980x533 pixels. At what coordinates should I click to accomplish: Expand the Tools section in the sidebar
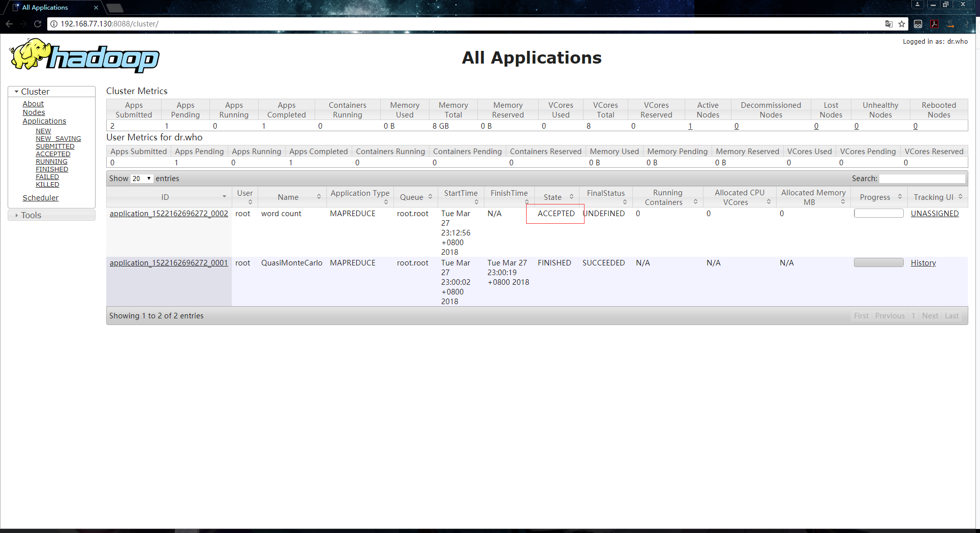[x=51, y=215]
